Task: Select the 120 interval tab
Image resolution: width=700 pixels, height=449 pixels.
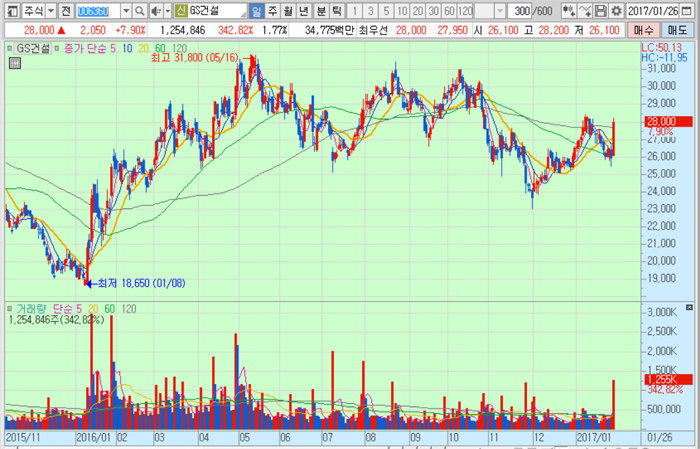Action: pos(465,10)
